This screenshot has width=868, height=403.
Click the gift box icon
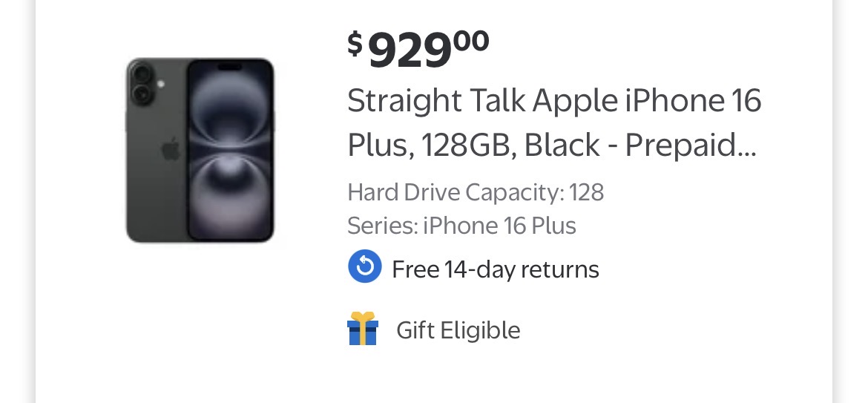[363, 329]
